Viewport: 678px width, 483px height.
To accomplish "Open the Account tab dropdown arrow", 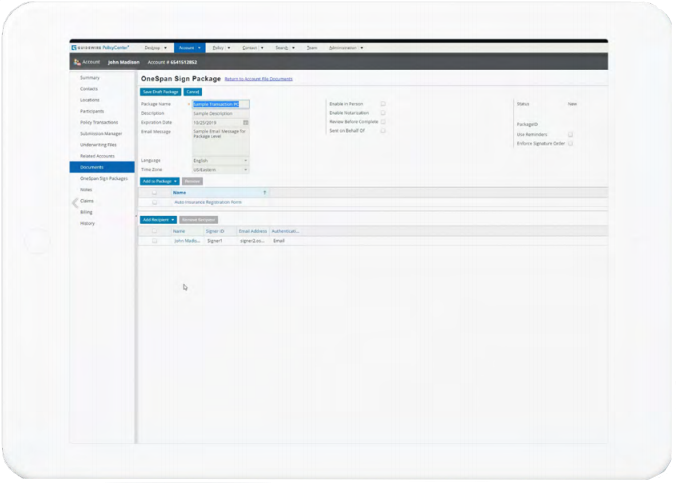I will coord(199,48).
